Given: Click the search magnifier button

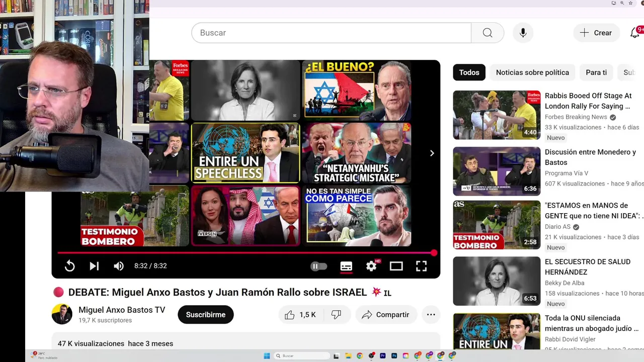Looking at the screenshot, I should (488, 33).
